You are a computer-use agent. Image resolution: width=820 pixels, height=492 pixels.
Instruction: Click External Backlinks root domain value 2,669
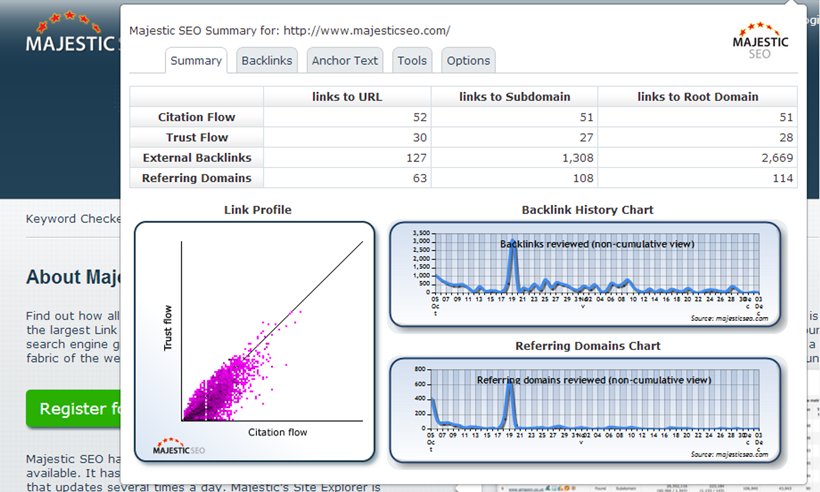pyautogui.click(x=777, y=158)
